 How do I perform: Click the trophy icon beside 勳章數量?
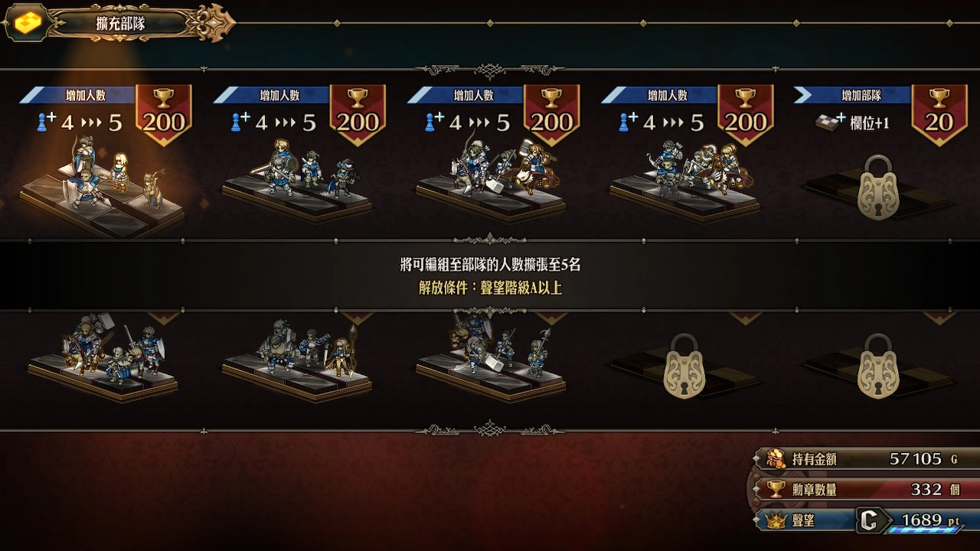776,490
